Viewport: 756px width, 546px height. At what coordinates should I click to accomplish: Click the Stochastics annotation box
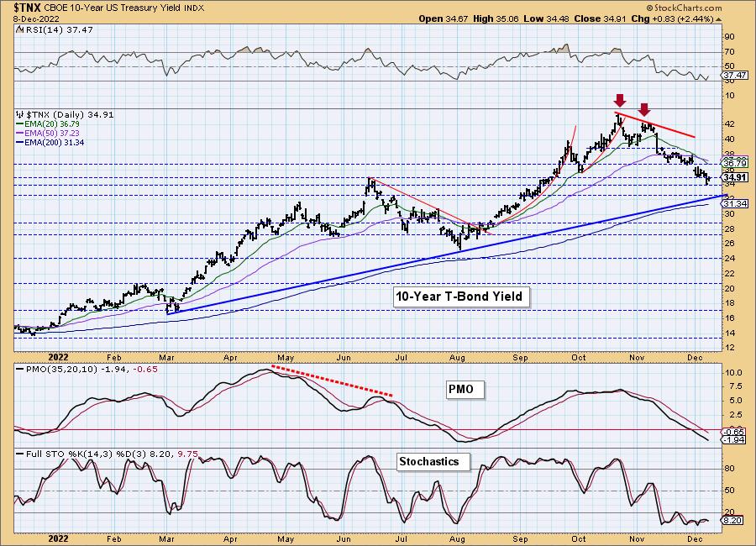(433, 462)
